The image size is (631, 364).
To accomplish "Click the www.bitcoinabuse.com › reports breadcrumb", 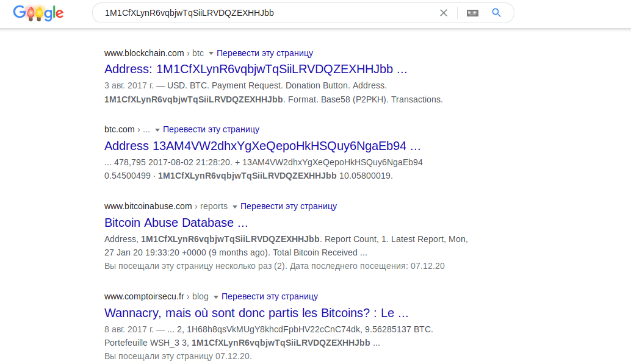I will 166,206.
